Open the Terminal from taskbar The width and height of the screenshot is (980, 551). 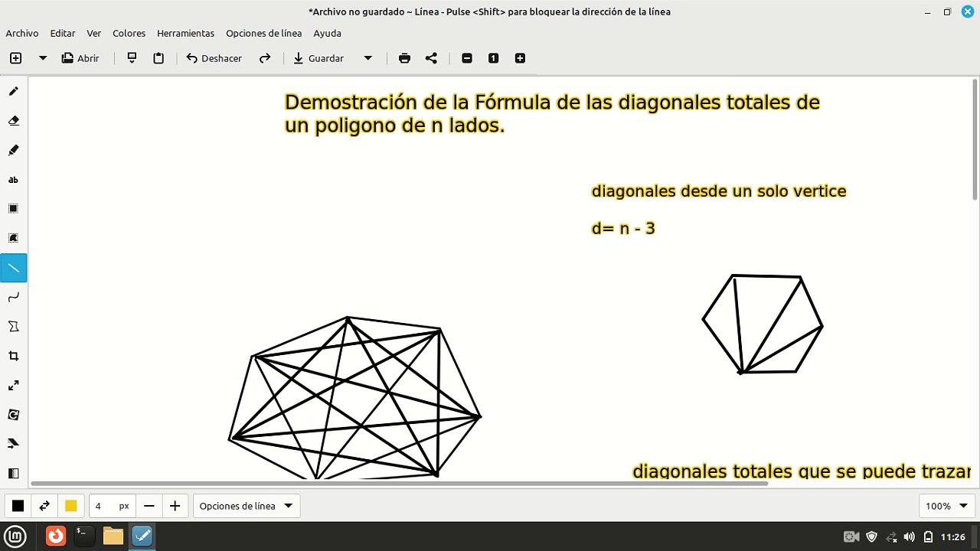[x=84, y=536]
